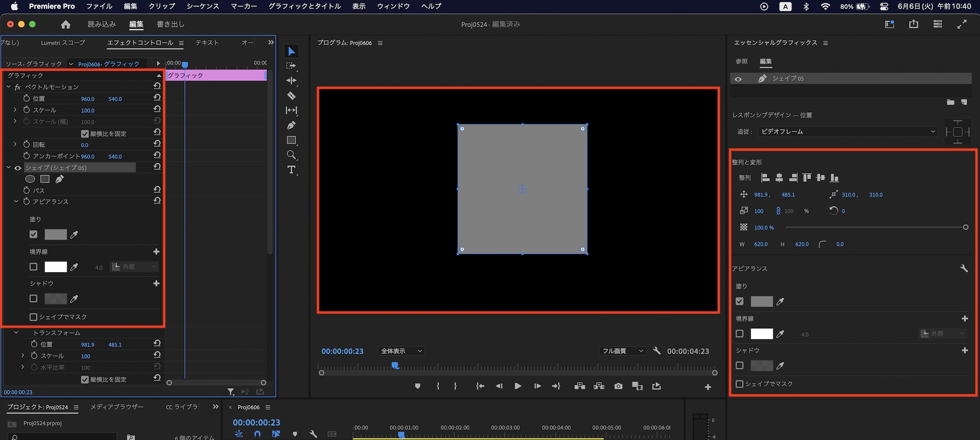980x440 pixels.
Task: Click the Home icon
Action: 66,25
